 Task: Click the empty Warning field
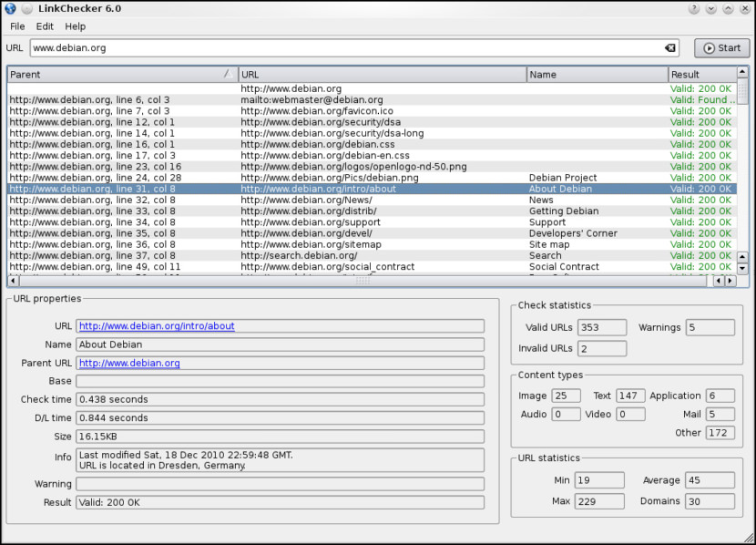(280, 484)
